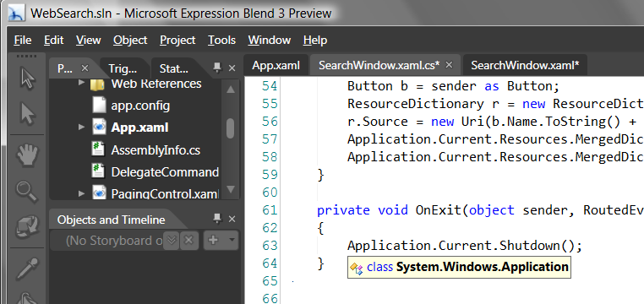Expand the Web References folder
The height and width of the screenshot is (304, 644).
point(81,84)
